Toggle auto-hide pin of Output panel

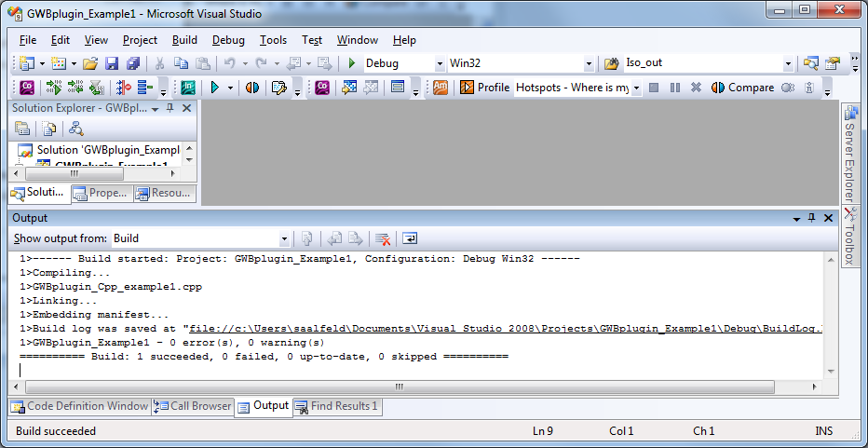coord(812,218)
